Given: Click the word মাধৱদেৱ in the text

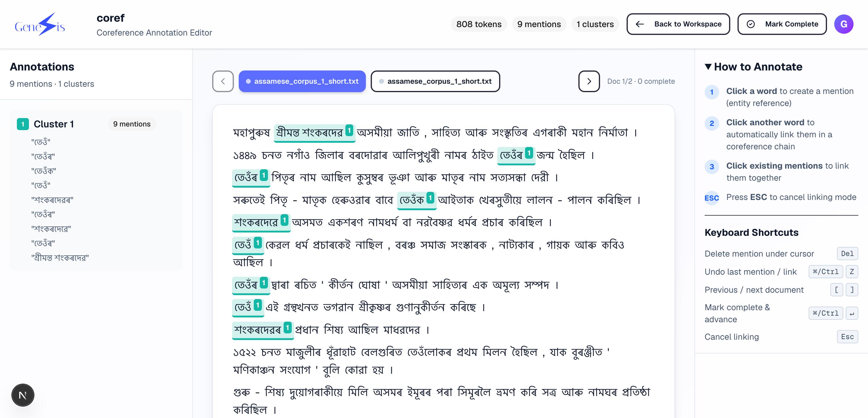Looking at the screenshot, I should coord(402,330).
